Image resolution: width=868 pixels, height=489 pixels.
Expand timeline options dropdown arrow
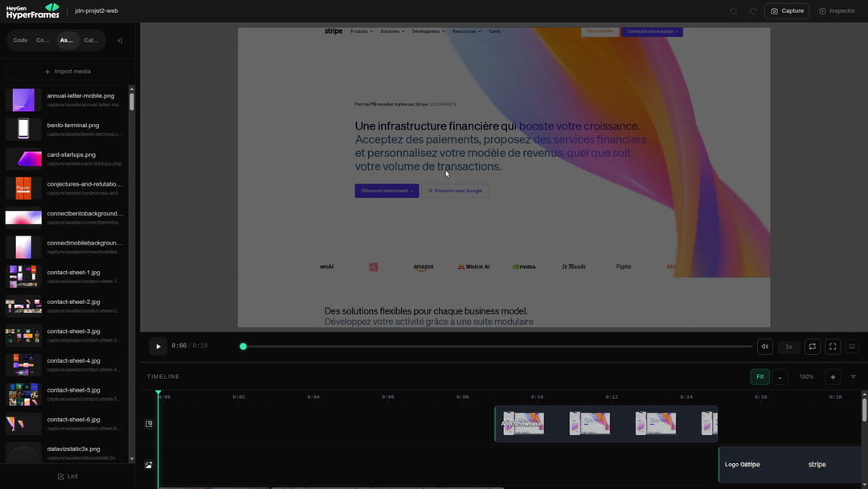(x=853, y=377)
